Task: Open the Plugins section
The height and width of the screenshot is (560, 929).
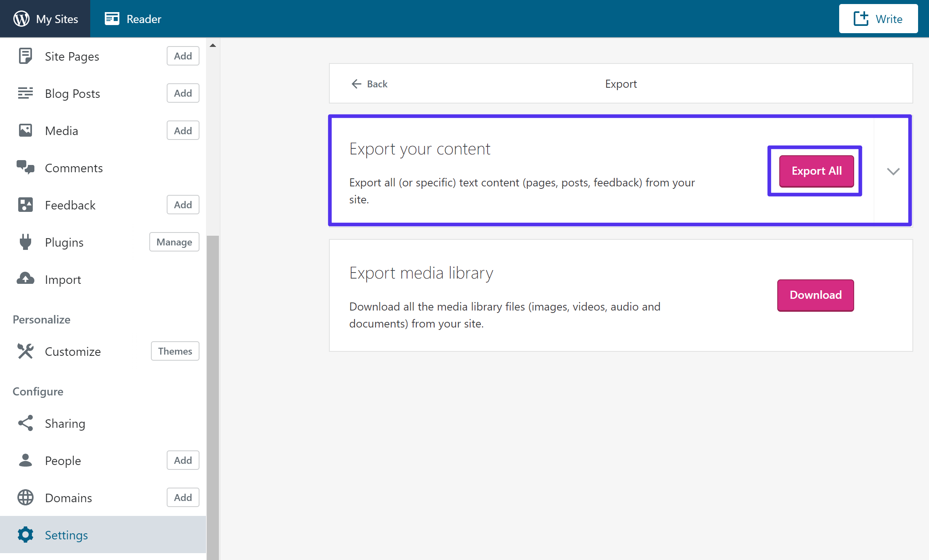Action: coord(64,242)
